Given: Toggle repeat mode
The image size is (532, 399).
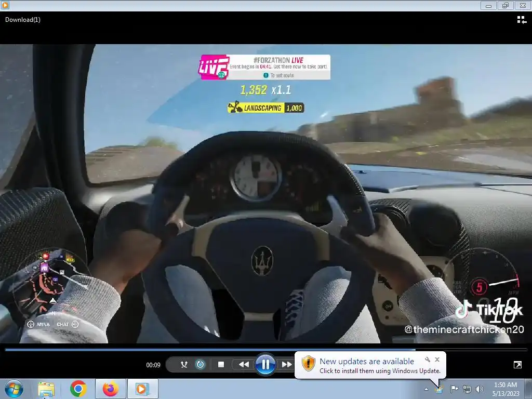Looking at the screenshot, I should point(200,364).
